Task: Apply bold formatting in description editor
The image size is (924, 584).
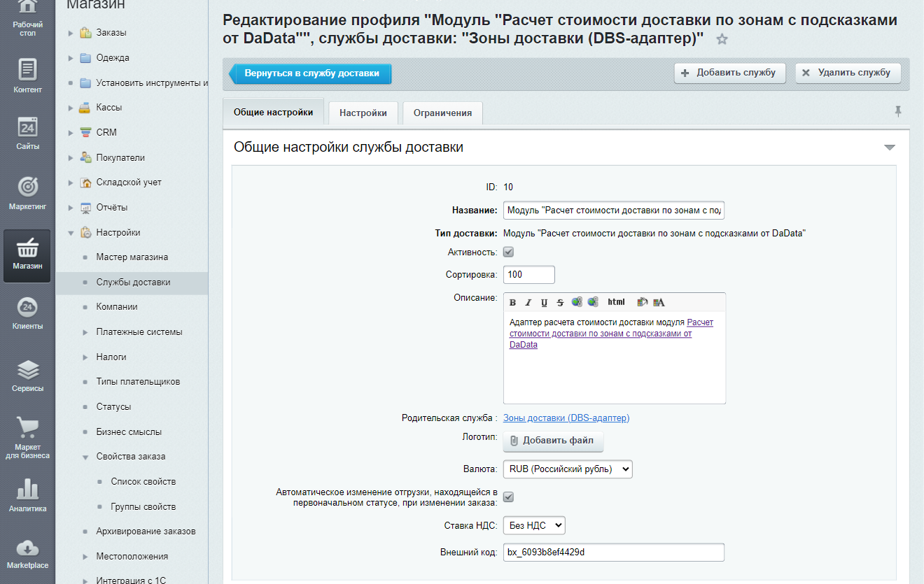Action: 512,302
